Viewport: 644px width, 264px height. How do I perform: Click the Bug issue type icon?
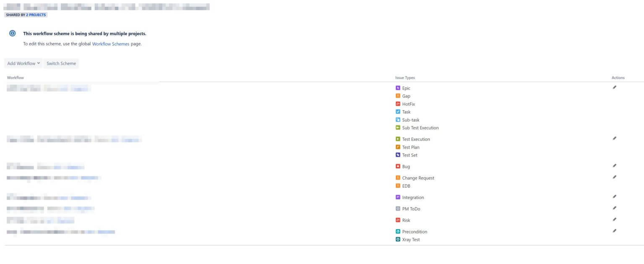tap(398, 166)
